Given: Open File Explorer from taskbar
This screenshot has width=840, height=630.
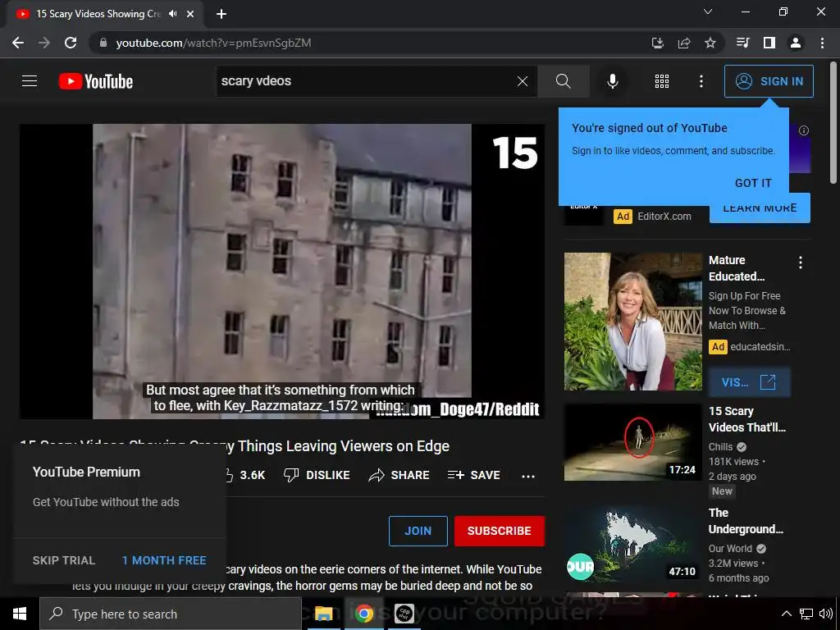Looking at the screenshot, I should (323, 614).
